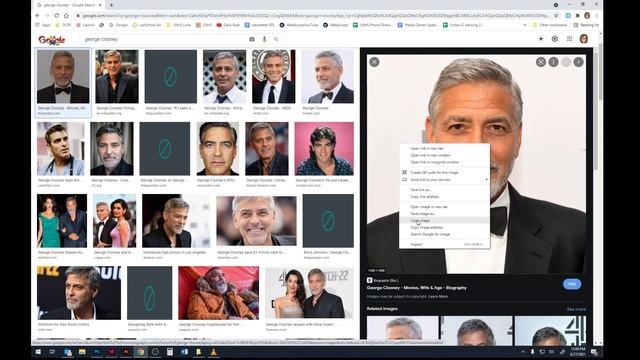Open the Word icon on the taskbar
Image resolution: width=640 pixels, height=360 pixels.
click(184, 351)
